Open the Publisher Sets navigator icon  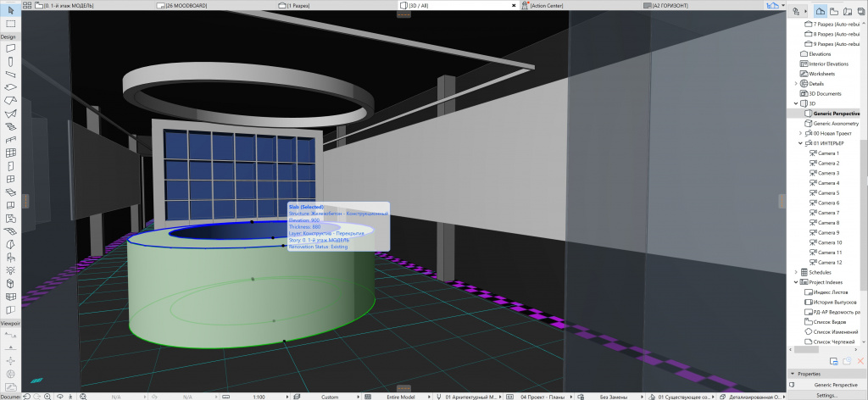point(860,11)
